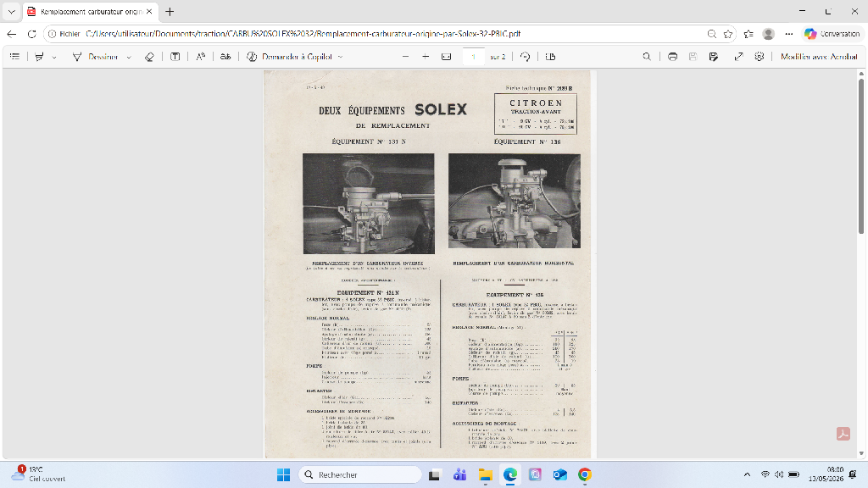The height and width of the screenshot is (488, 868).
Task: Open Edge settings and more menu
Action: [789, 34]
